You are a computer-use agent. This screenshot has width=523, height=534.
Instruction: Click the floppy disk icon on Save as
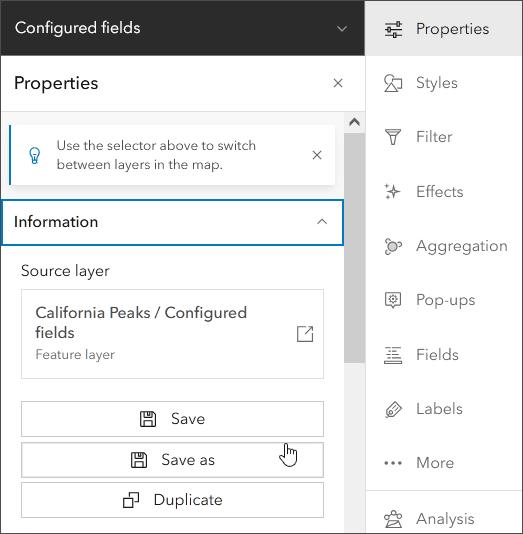click(x=139, y=460)
